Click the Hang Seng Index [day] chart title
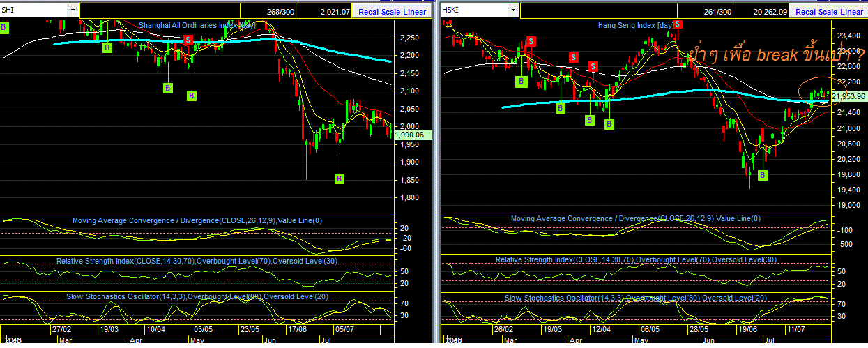 tap(637, 24)
